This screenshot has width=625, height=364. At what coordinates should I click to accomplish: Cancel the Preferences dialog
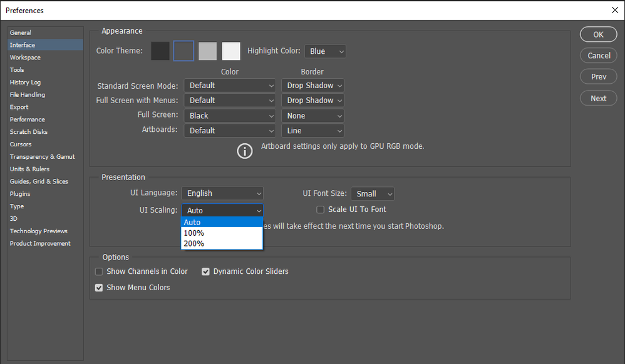coord(598,55)
